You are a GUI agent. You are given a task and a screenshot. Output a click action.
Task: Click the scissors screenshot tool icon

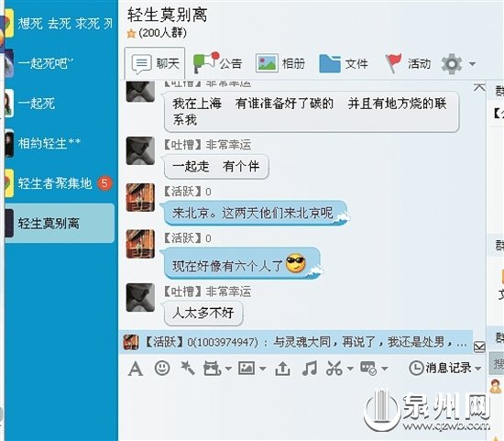(334, 369)
